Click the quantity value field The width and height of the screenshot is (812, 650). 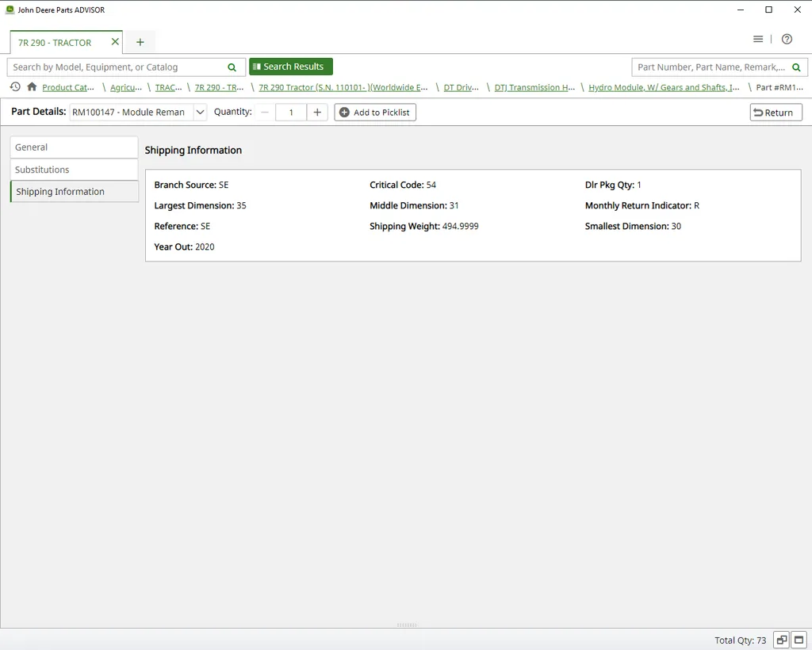(291, 113)
